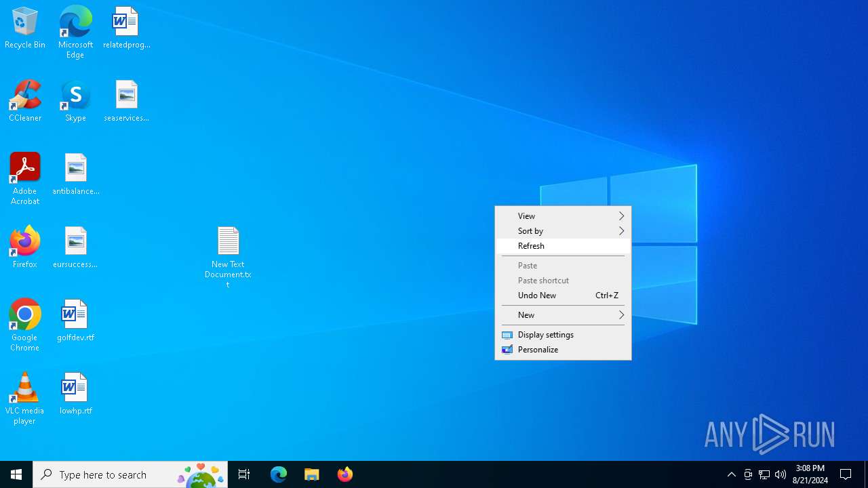Open the Recycle Bin icon

[x=25, y=28]
